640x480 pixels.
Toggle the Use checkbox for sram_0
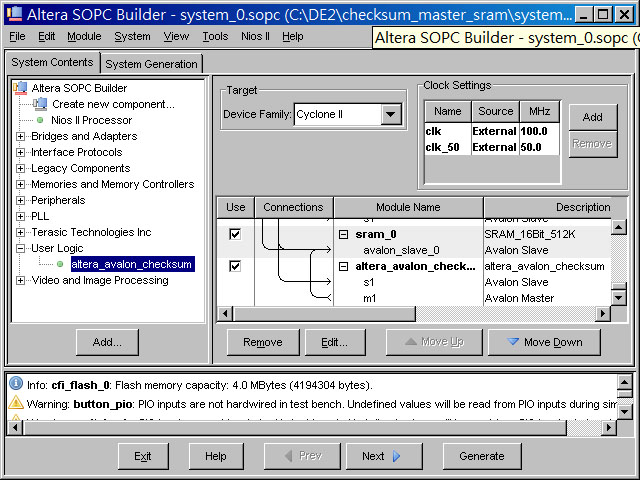[x=235, y=234]
